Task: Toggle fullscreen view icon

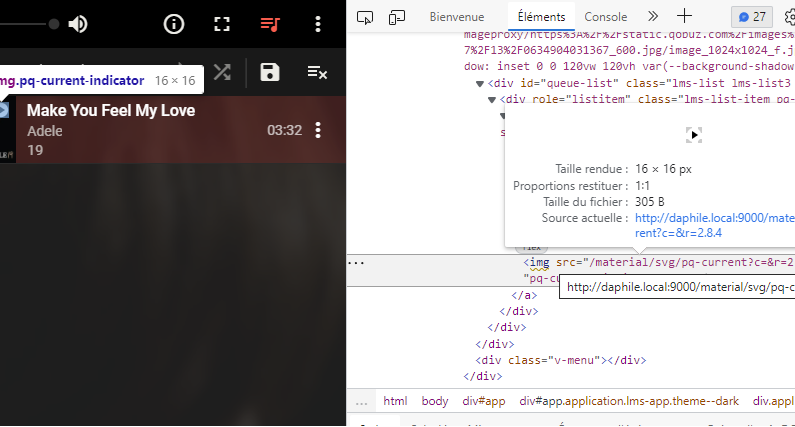Action: pyautogui.click(x=222, y=24)
